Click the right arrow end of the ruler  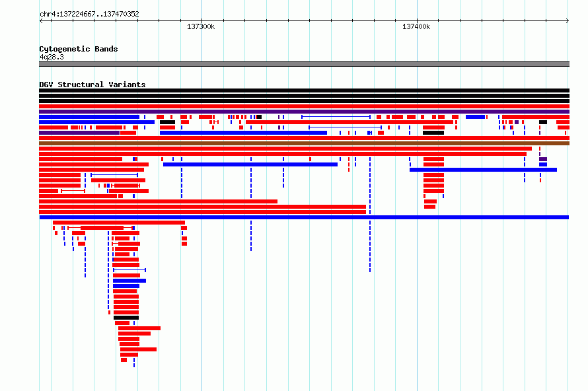(568, 21)
